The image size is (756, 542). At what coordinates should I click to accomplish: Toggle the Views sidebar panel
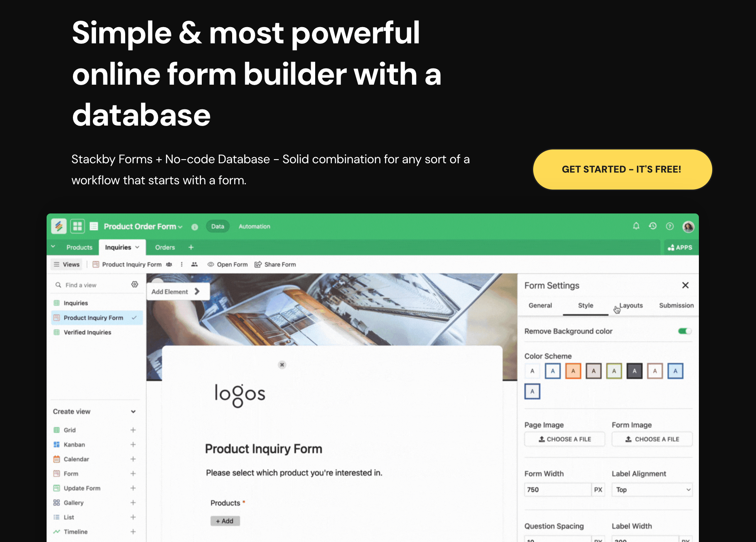pyautogui.click(x=67, y=265)
